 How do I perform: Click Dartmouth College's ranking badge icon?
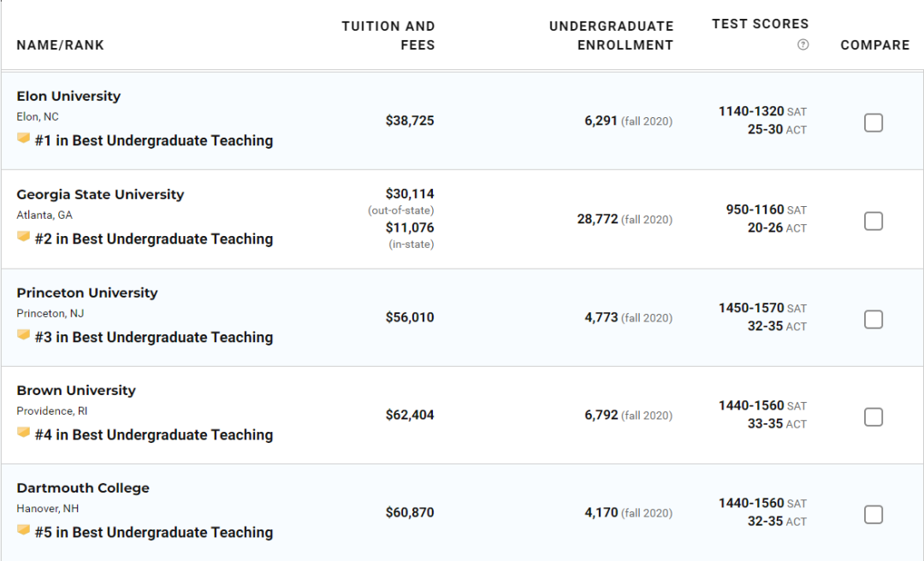24,530
